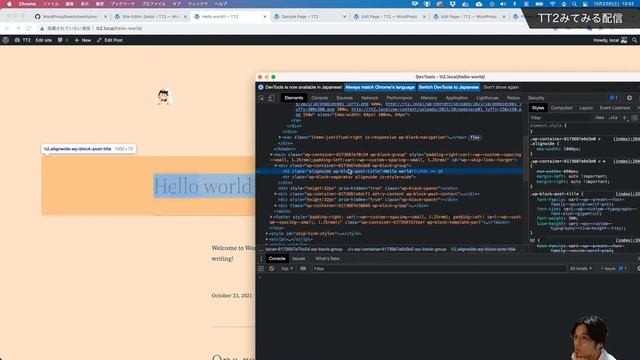Expand the footer template-part node
This screenshot has height=360, width=640.
pos(271,217)
